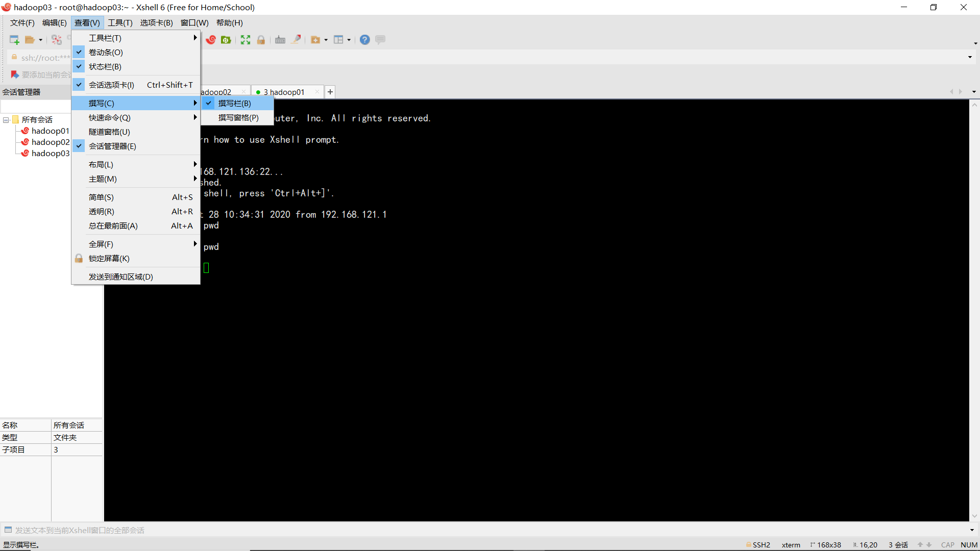The width and height of the screenshot is (980, 551).
Task: Toggle the 撰写栏(B) compose bar option
Action: coord(235,103)
